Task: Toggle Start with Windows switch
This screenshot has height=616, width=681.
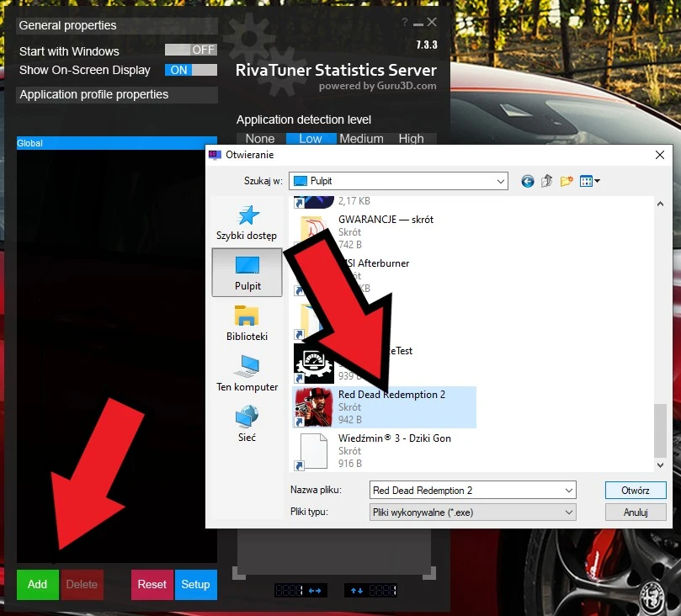Action: coord(191,50)
